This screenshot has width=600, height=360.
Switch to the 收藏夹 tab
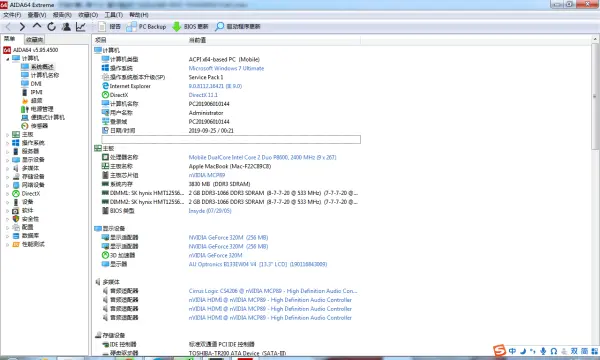click(34, 39)
